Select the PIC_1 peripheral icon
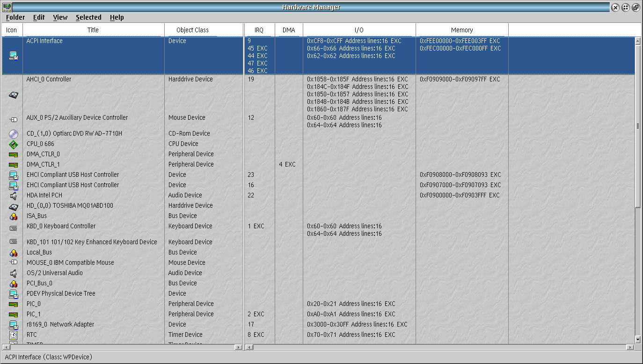 pyautogui.click(x=13, y=314)
